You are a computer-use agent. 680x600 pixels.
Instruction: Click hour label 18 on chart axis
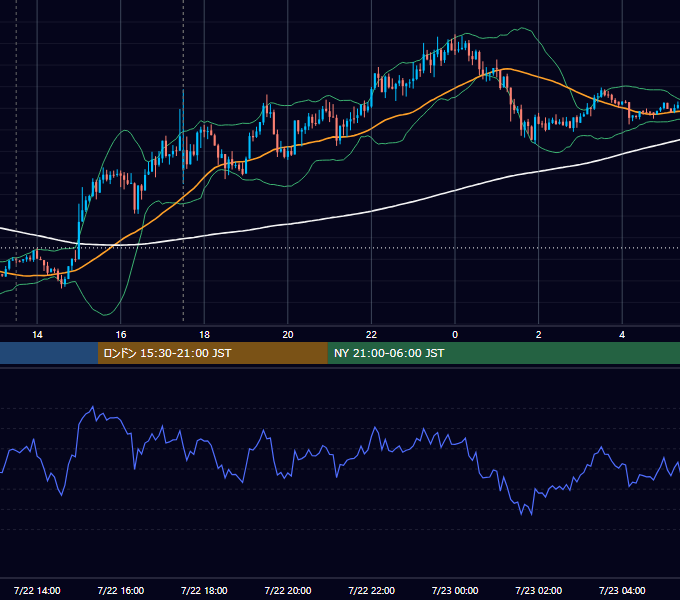coord(204,335)
